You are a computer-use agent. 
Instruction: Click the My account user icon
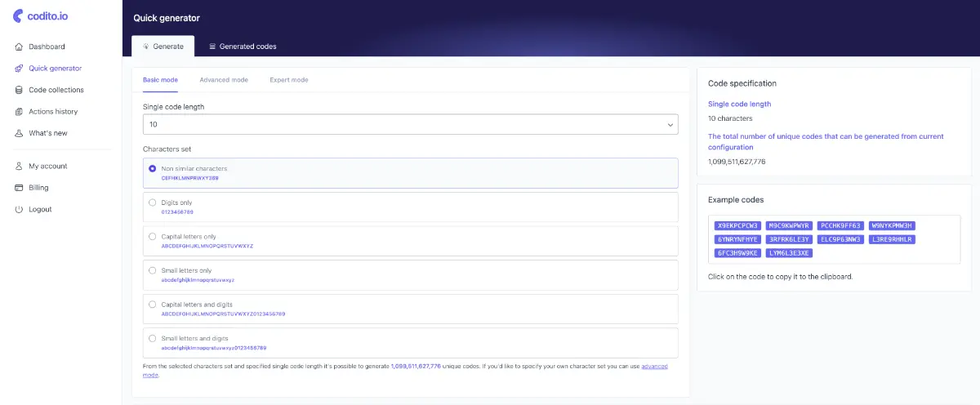tap(19, 166)
